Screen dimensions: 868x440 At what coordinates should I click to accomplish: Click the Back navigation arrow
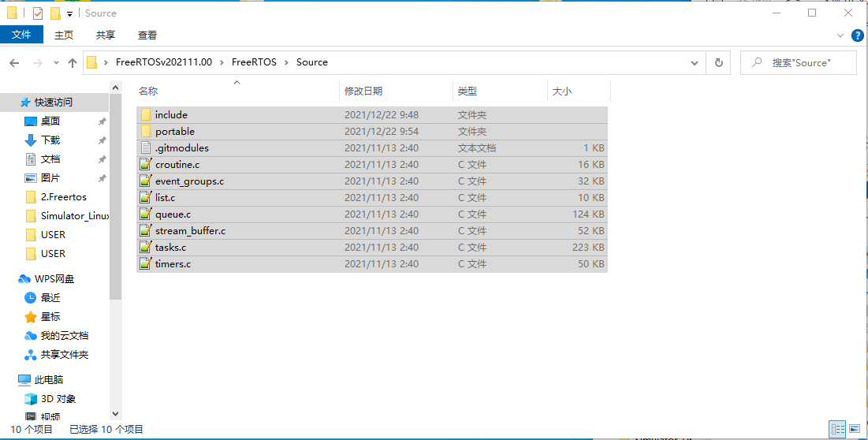coord(14,63)
